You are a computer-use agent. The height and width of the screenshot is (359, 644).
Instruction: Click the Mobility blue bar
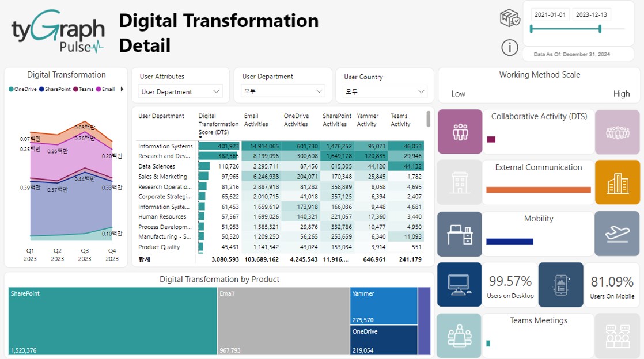(510, 242)
